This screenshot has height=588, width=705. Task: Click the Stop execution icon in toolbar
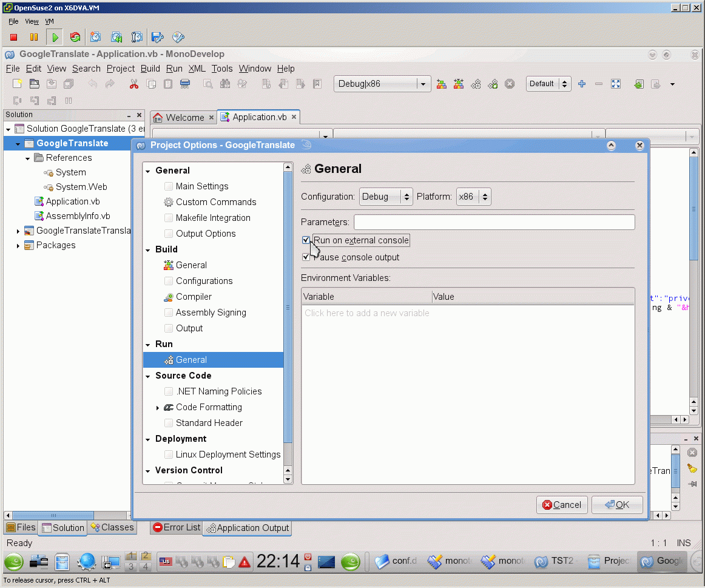[x=510, y=84]
